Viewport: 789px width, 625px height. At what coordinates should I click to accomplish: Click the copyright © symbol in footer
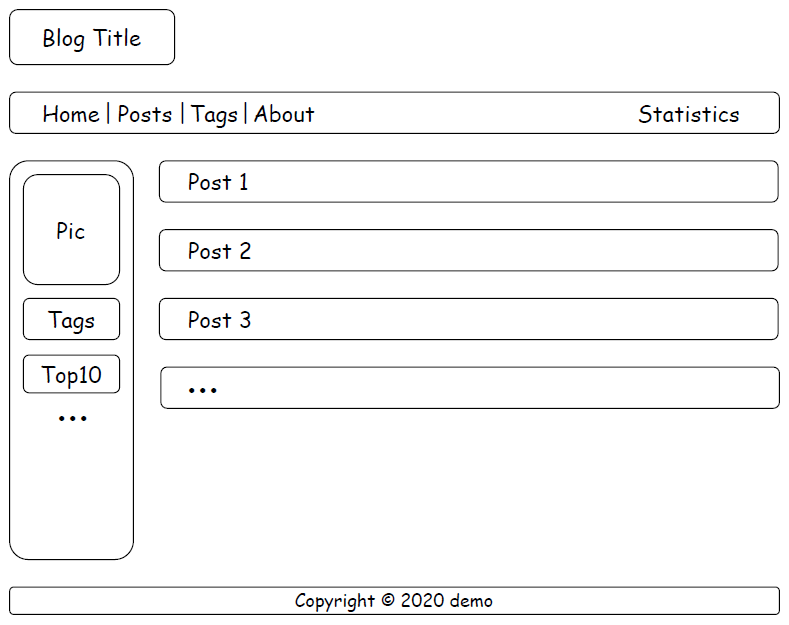[387, 601]
